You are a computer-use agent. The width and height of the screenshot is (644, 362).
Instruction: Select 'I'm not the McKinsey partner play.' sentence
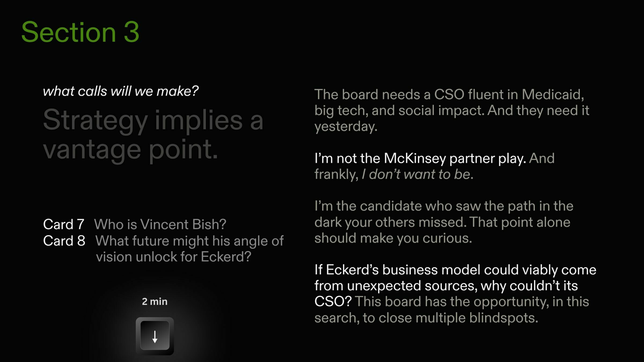[x=420, y=158]
